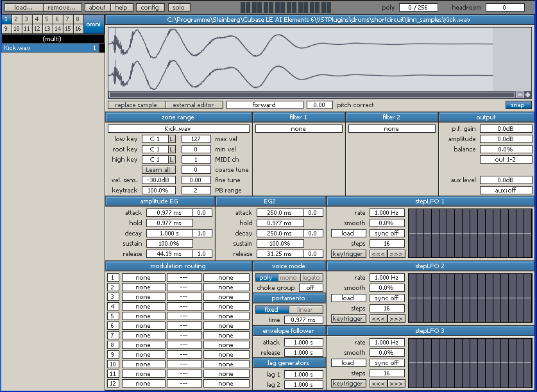Image resolution: width=537 pixels, height=392 pixels.
Task: Toggle keytrigger for stepLFO 1
Action: pos(348,254)
